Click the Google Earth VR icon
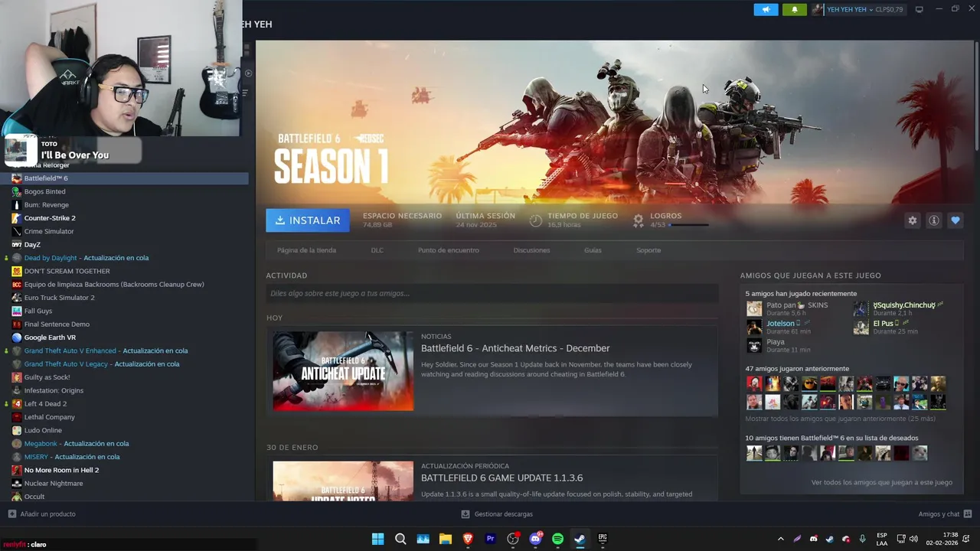 pyautogui.click(x=17, y=337)
